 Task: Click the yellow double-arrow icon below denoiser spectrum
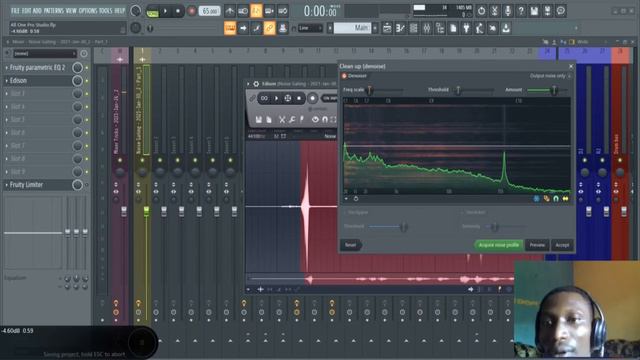click(565, 198)
